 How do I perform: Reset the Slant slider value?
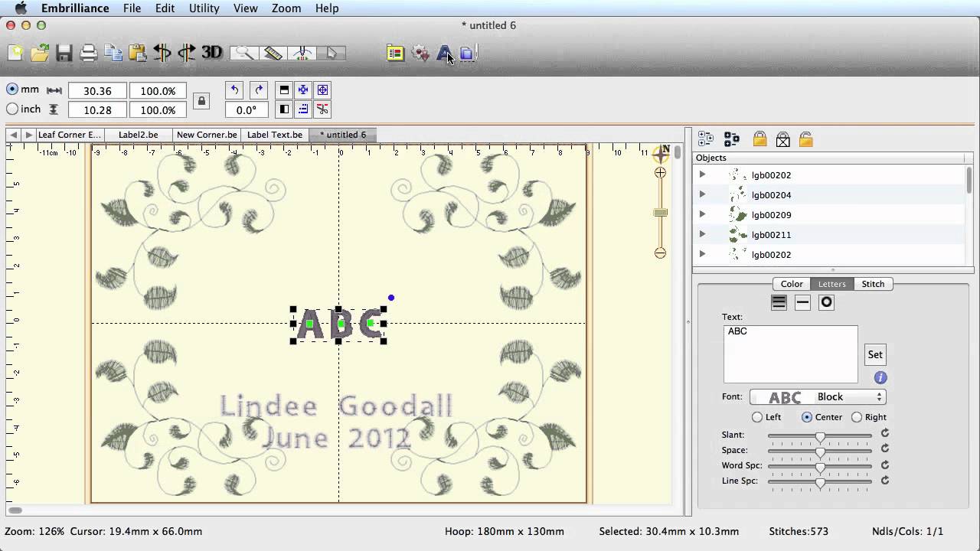point(885,433)
